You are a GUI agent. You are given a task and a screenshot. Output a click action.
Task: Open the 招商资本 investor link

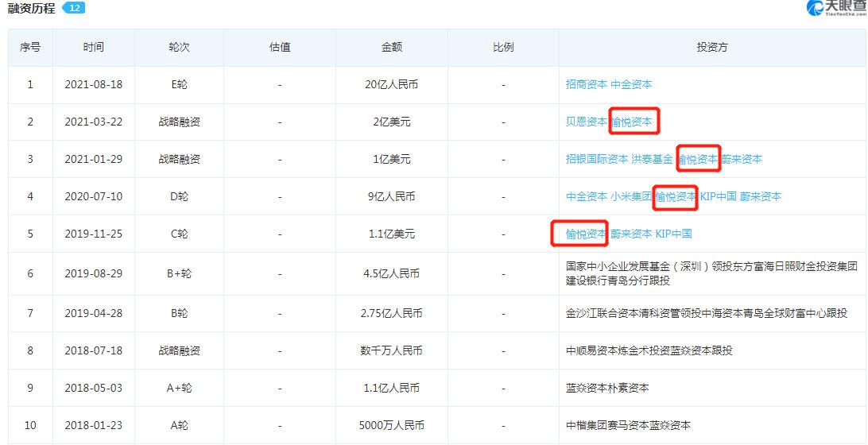click(x=587, y=85)
